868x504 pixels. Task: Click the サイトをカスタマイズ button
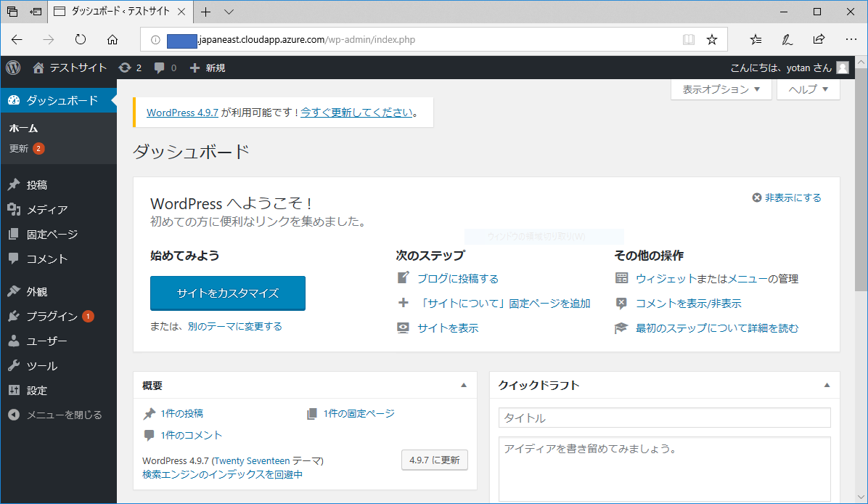(227, 293)
